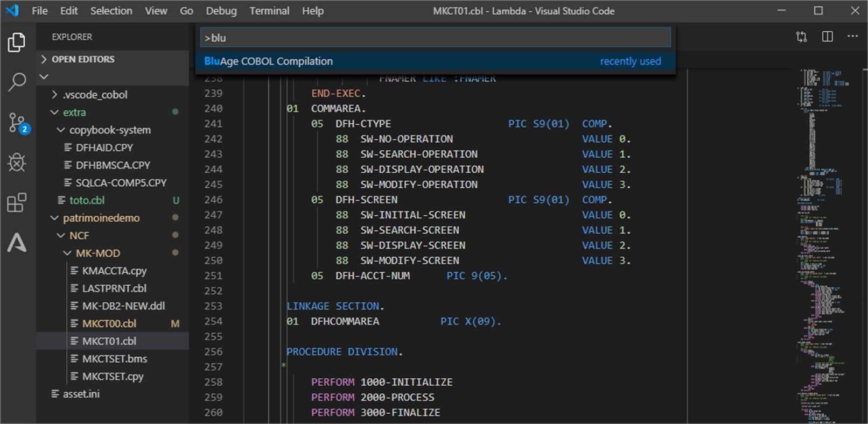Expand the .vscode_cobol folder
This screenshot has width=868, height=424.
coord(95,95)
